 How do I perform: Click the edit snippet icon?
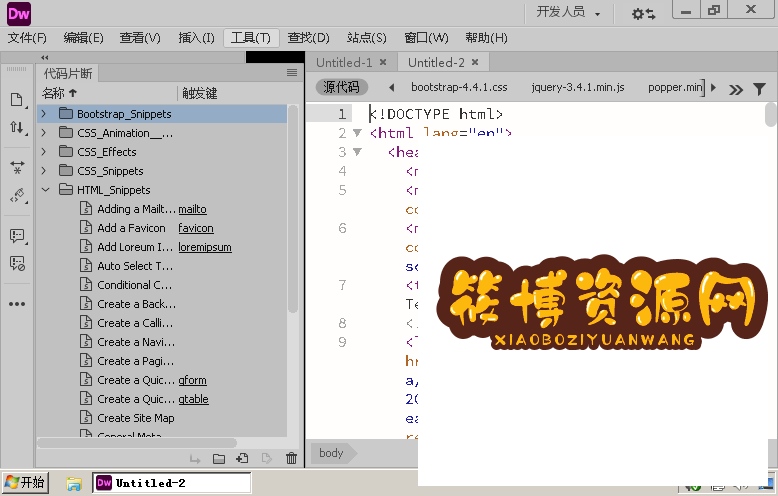click(266, 459)
